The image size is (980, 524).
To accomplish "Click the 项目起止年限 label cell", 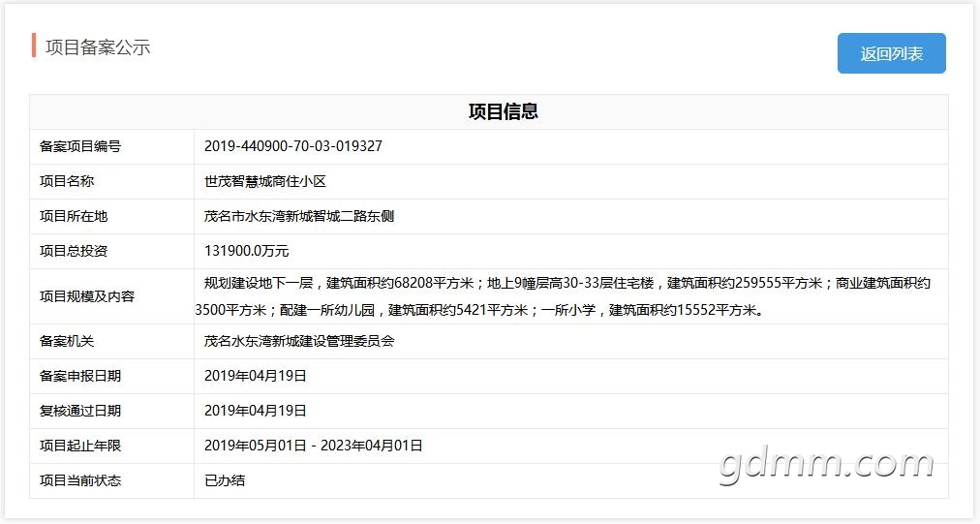I will (112, 447).
